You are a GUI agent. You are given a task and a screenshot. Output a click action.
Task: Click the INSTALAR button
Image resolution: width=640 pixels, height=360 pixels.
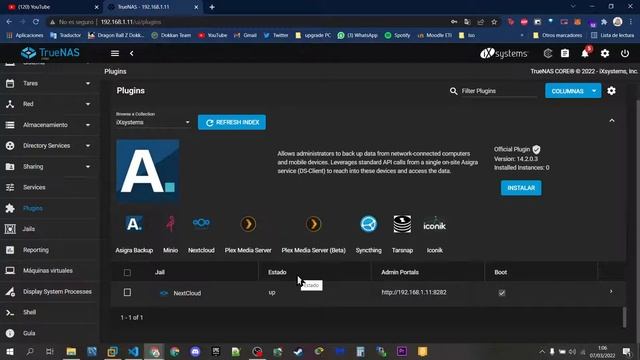click(x=521, y=188)
